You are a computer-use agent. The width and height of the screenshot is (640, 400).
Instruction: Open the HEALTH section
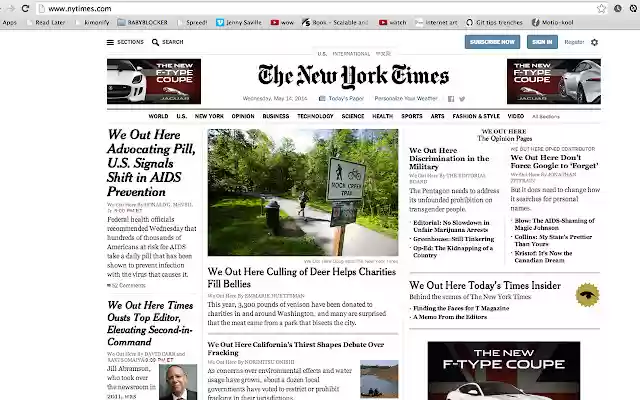point(382,116)
